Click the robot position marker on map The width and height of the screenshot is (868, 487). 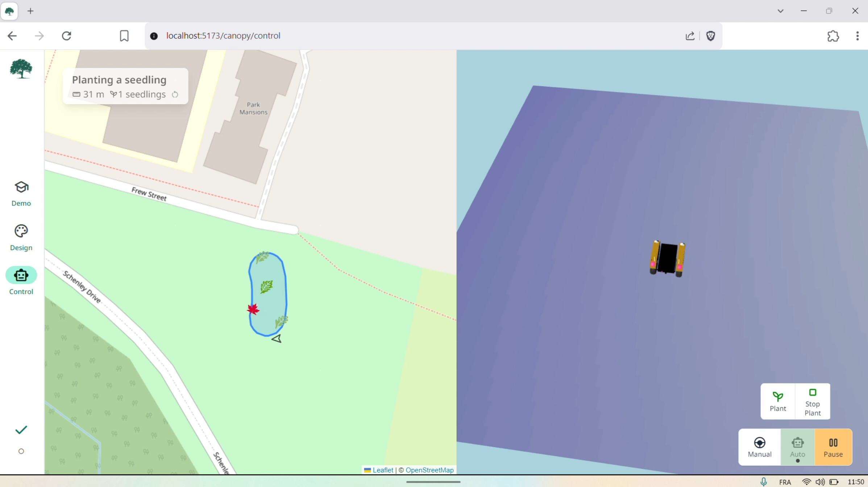click(277, 338)
